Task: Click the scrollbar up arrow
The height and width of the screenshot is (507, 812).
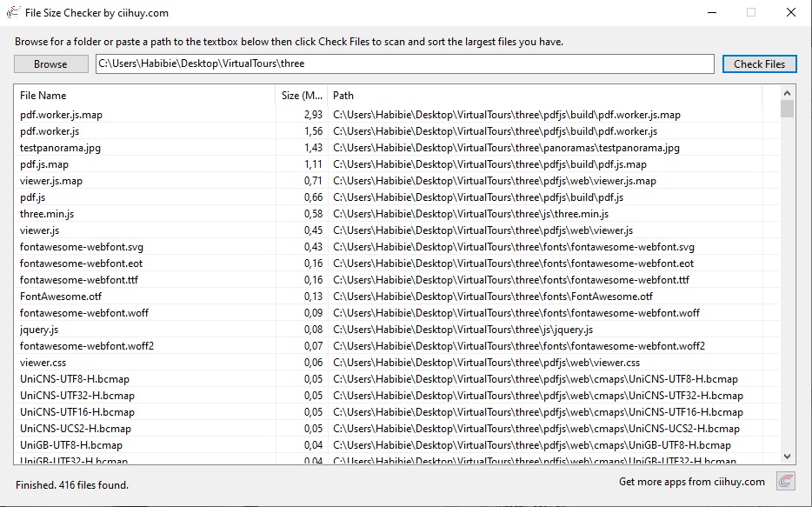Action: pyautogui.click(x=788, y=91)
